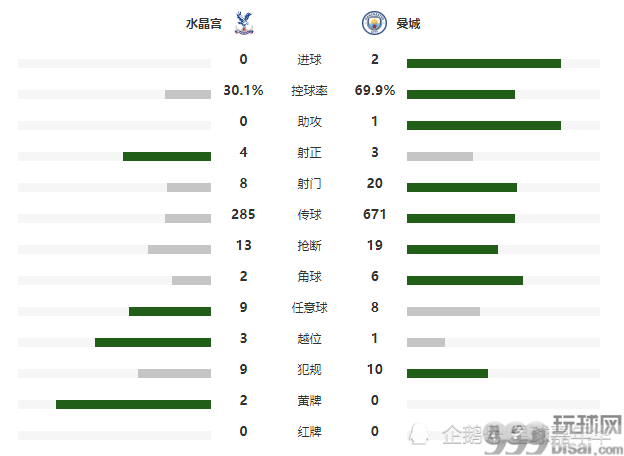Click Man City's green goals bar
Viewport: 624px width, 456px height.
tap(484, 63)
